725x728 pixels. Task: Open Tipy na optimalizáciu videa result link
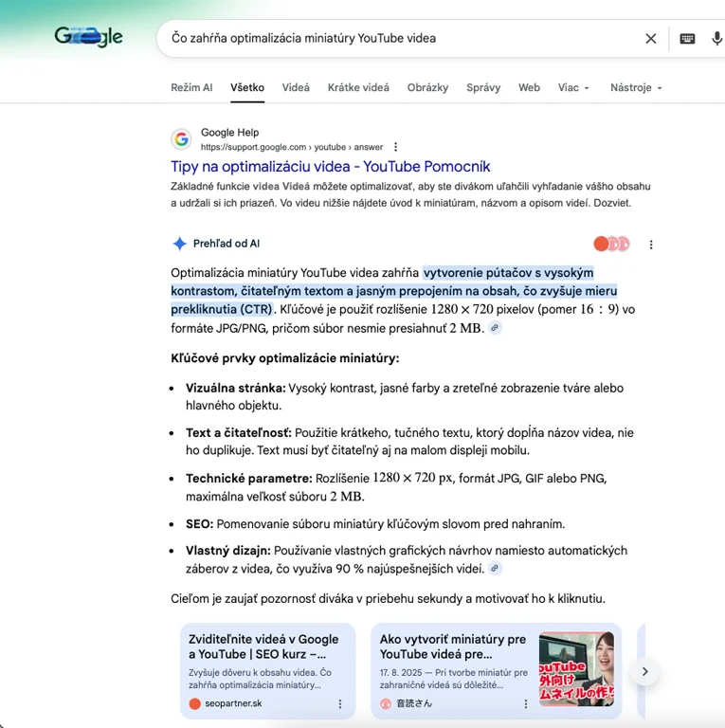point(330,167)
